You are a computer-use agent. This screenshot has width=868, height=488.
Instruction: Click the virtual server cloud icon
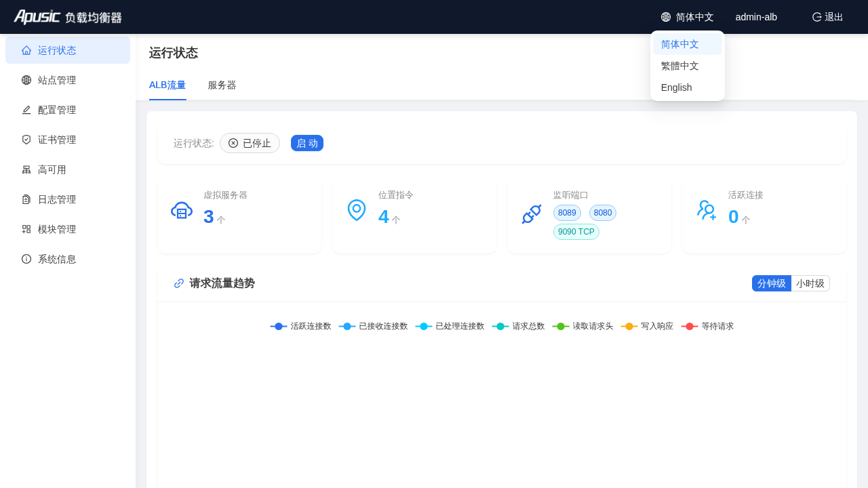tap(182, 211)
